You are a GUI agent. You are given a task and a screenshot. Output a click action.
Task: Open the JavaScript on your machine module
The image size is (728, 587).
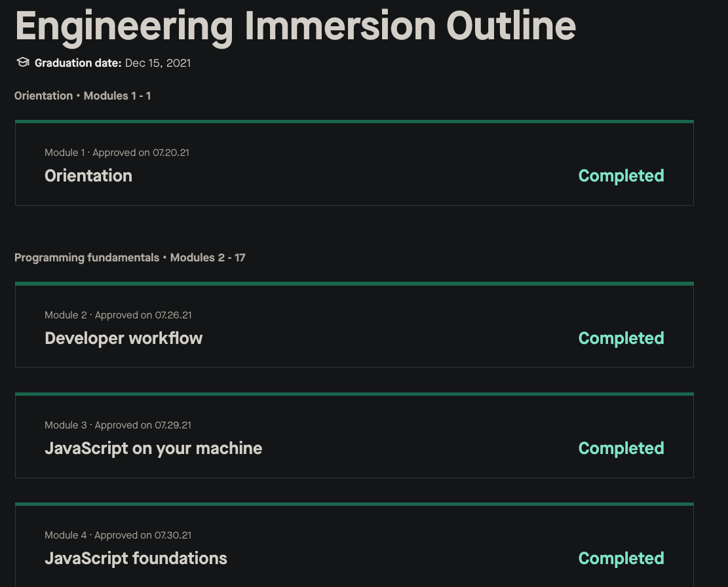[354, 436]
